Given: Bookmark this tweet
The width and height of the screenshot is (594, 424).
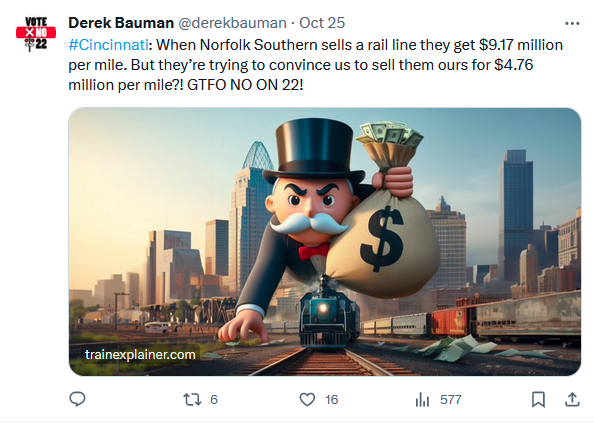Looking at the screenshot, I should [538, 399].
